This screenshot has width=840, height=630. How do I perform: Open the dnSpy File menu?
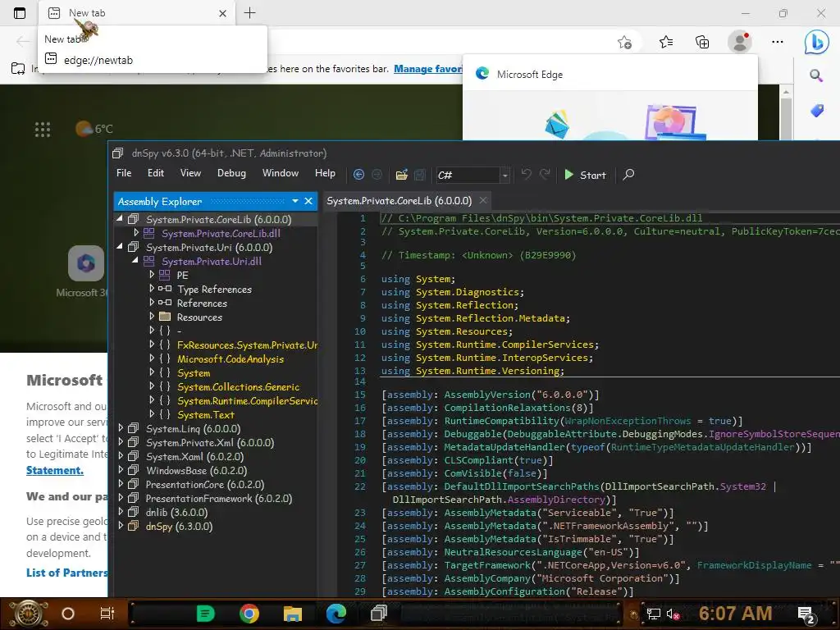pyautogui.click(x=124, y=173)
